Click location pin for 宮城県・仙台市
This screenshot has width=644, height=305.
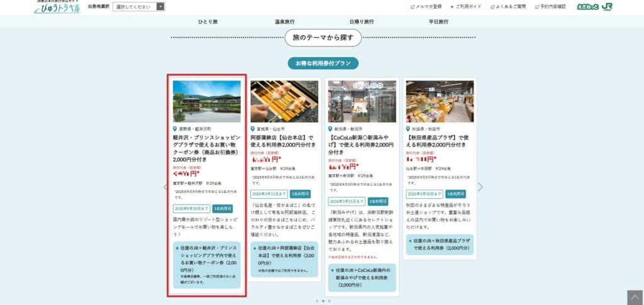point(253,129)
